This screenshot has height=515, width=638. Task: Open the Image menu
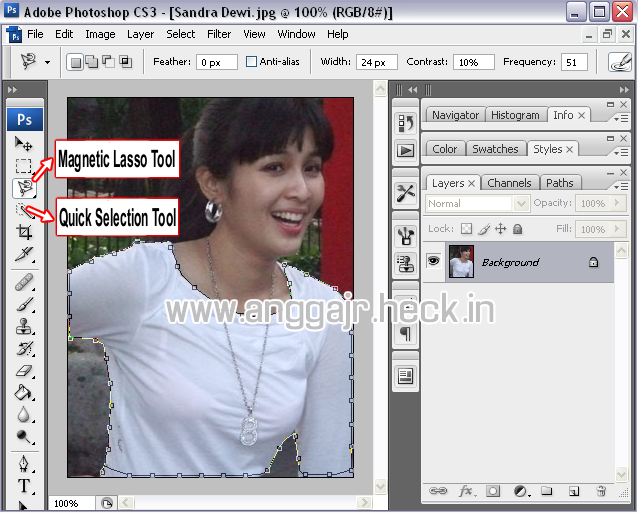point(100,34)
